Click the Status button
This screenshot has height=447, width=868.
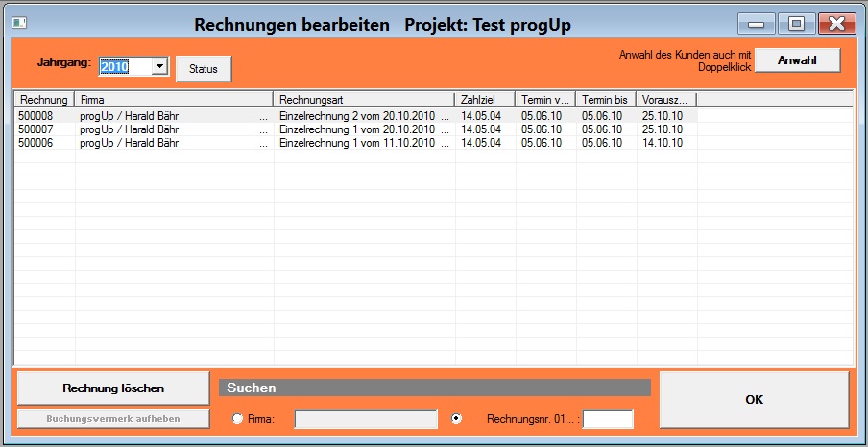pos(204,69)
